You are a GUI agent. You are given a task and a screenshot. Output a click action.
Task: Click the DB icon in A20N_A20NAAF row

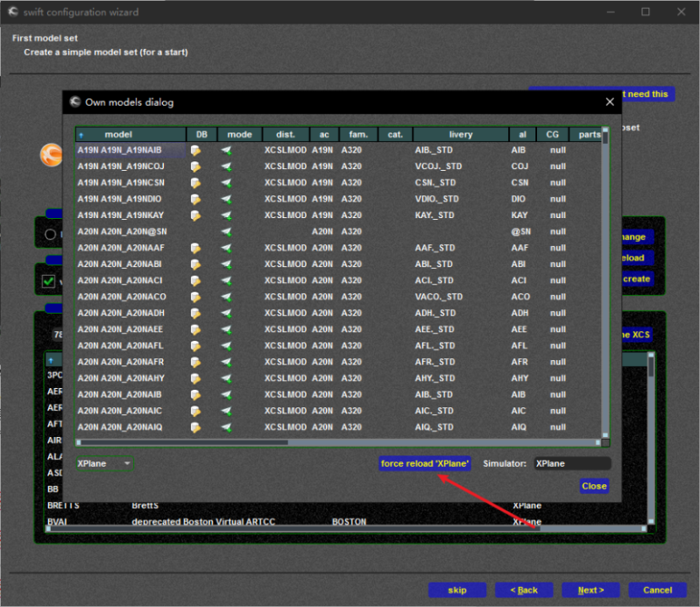click(x=196, y=248)
